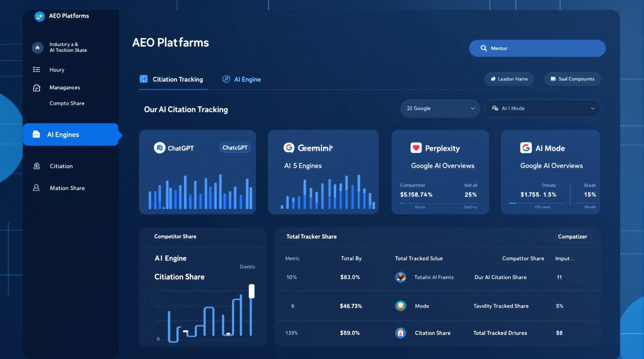This screenshot has width=644, height=359.
Task: Click the 22 Google chevron arrow
Action: point(473,108)
